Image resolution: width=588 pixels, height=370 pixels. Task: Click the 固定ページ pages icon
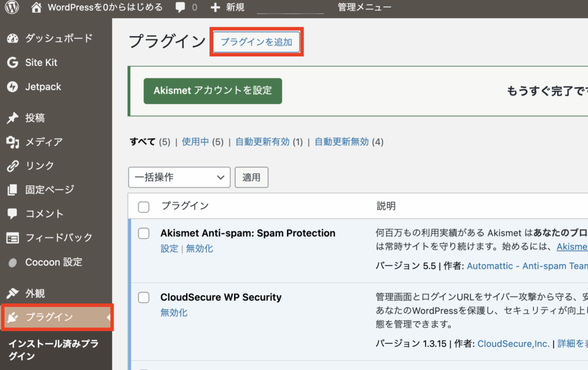(x=13, y=190)
